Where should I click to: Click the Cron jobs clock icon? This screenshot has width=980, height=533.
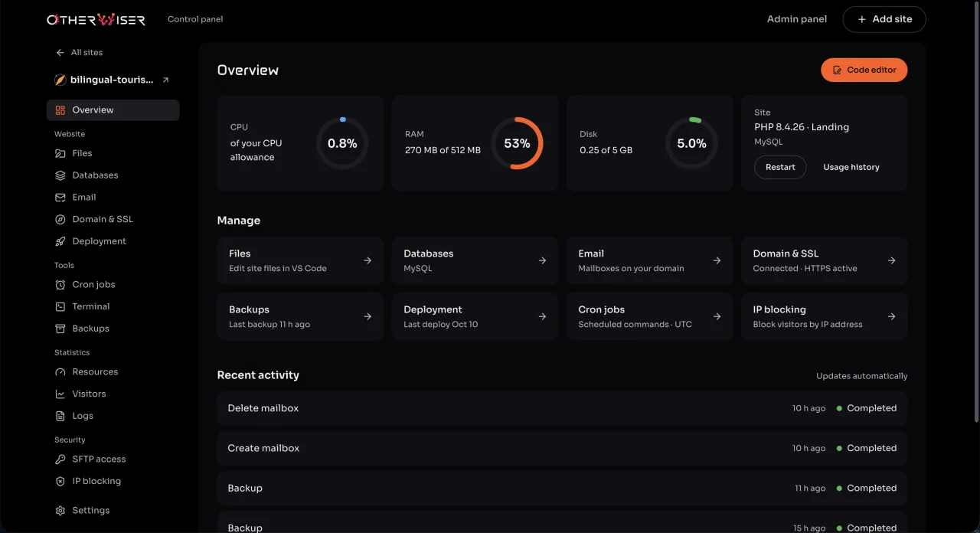click(60, 285)
